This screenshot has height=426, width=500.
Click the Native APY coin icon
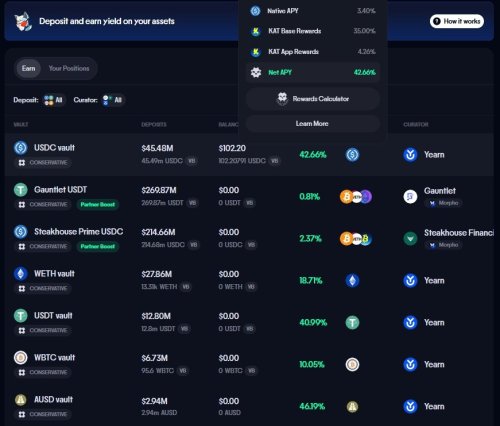tap(255, 11)
